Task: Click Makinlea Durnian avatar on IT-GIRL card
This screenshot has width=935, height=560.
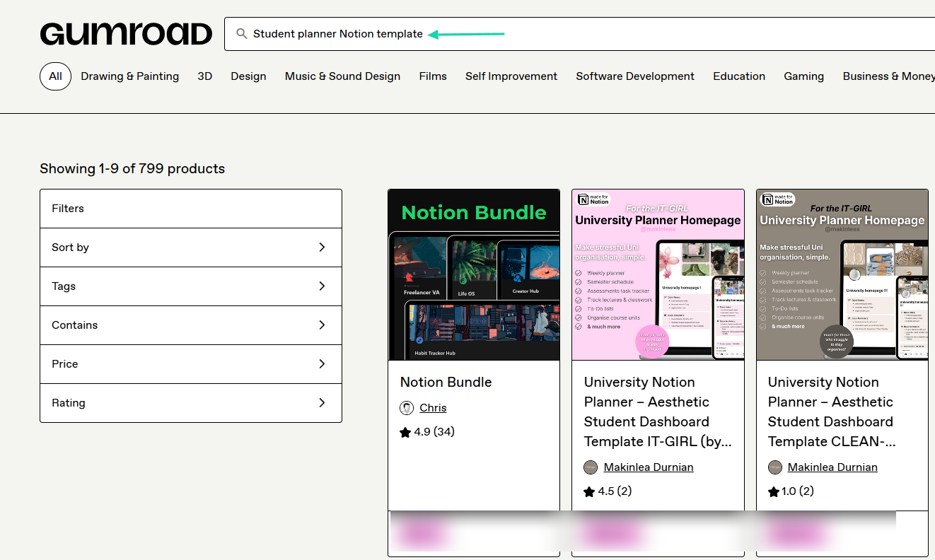Action: 591,467
